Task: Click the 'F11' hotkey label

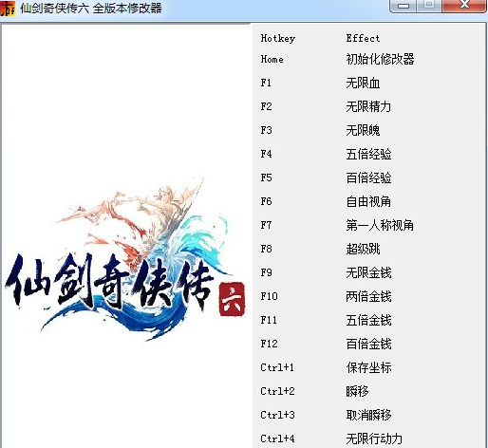Action: (269, 320)
